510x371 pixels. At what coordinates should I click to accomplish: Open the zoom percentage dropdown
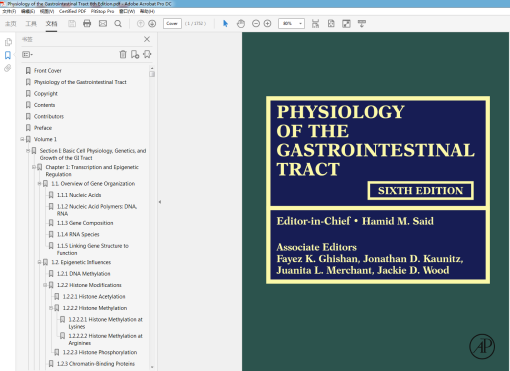[300, 23]
